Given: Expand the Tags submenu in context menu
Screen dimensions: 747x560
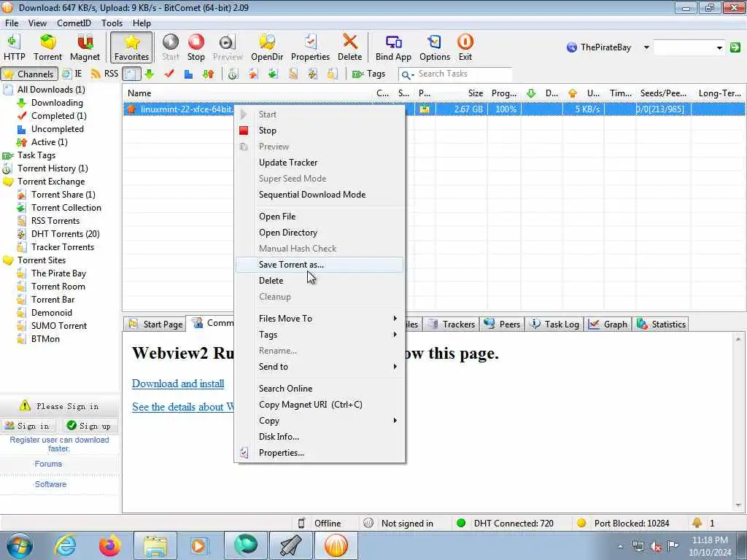Looking at the screenshot, I should click(320, 334).
